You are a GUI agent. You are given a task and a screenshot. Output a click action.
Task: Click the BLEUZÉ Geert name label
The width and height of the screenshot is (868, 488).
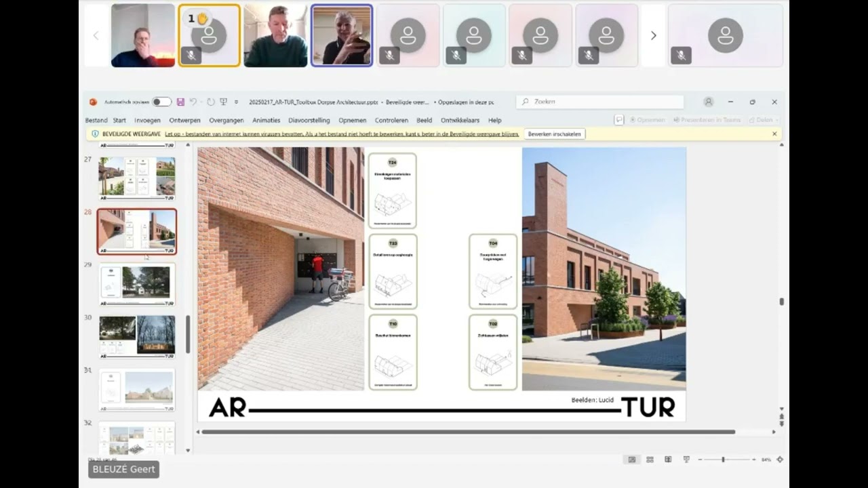pyautogui.click(x=124, y=469)
